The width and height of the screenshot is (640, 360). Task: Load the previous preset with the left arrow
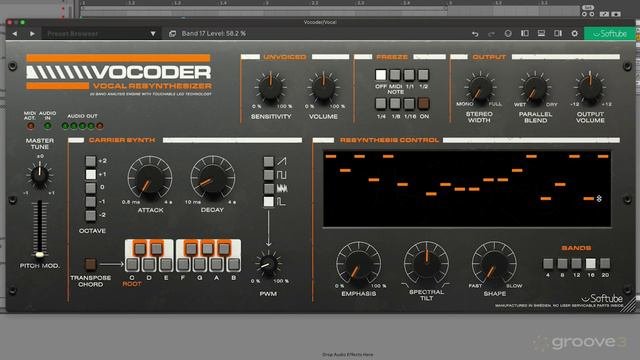15,33
